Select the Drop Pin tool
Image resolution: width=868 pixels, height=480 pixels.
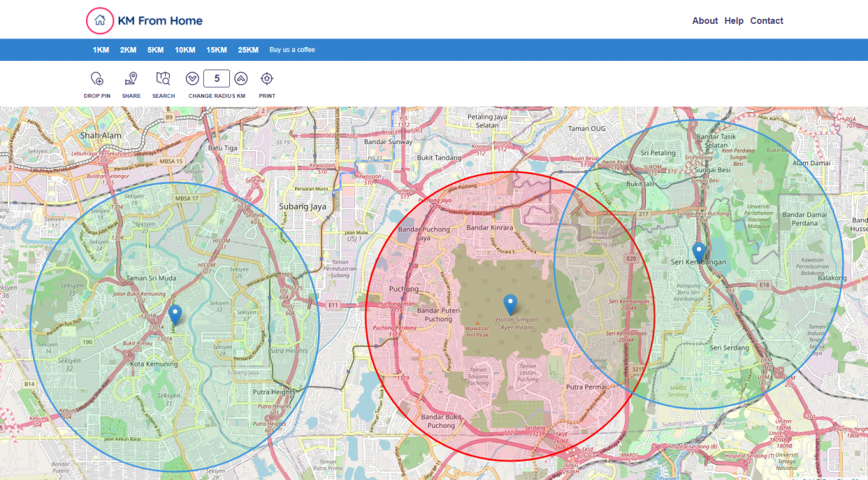(97, 79)
